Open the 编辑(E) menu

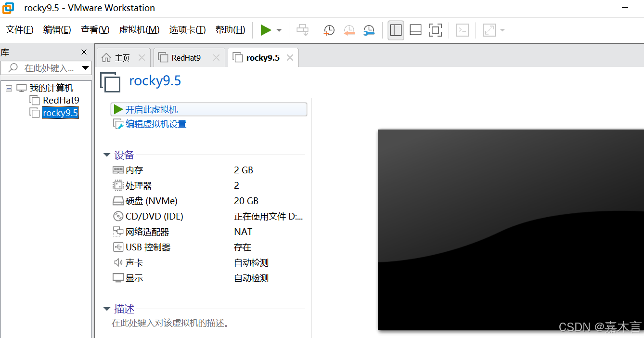[57, 30]
